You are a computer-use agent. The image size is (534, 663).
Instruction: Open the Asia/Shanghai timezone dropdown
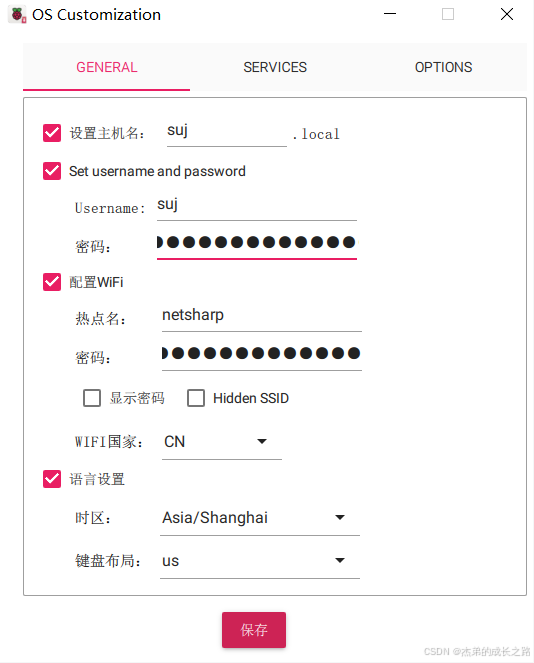click(x=260, y=518)
